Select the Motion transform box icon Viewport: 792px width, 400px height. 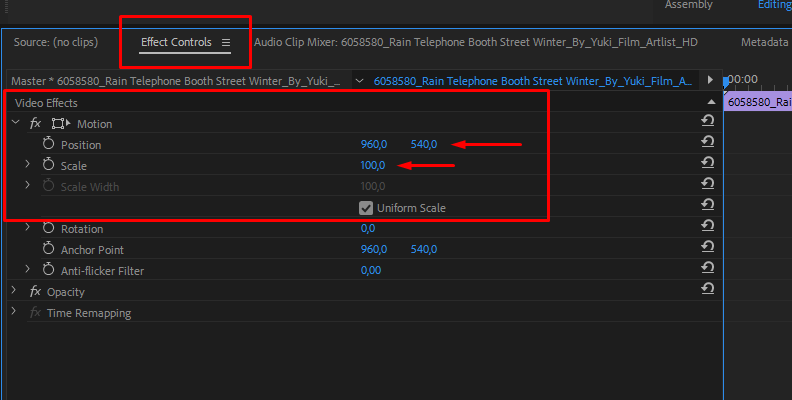pos(61,124)
